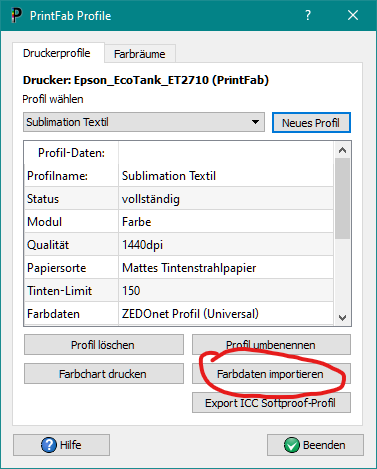This screenshot has height=469, width=377.
Task: Select Papiersorte value Mattes Tintenstrahlpapier
Action: pos(226,268)
